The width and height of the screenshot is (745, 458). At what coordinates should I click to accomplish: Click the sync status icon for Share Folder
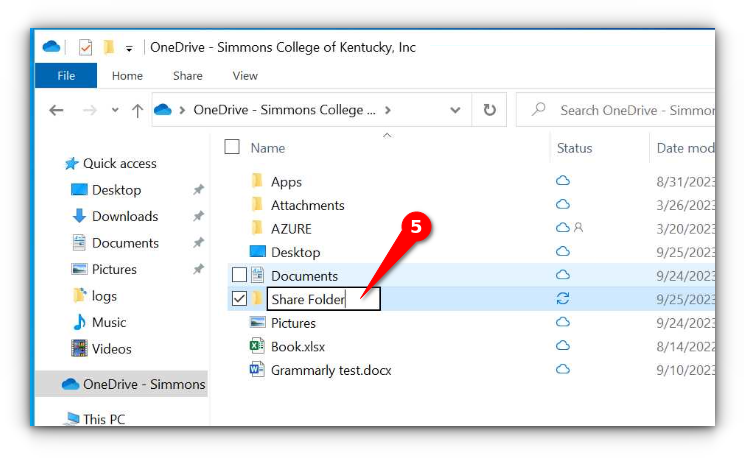pyautogui.click(x=563, y=298)
